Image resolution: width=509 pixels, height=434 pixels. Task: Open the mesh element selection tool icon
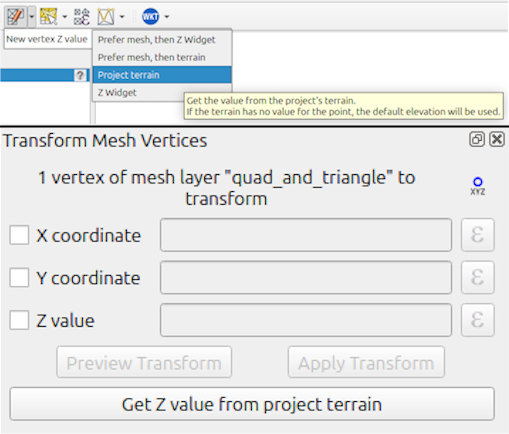(48, 16)
